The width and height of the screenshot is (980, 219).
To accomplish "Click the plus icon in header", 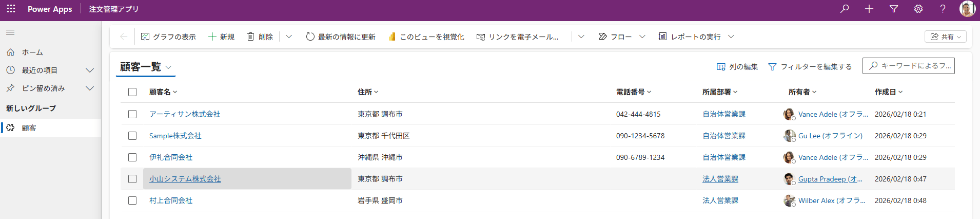I will pos(869,9).
